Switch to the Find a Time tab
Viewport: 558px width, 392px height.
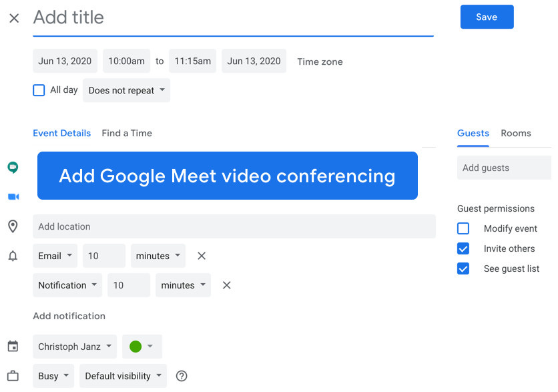(127, 133)
